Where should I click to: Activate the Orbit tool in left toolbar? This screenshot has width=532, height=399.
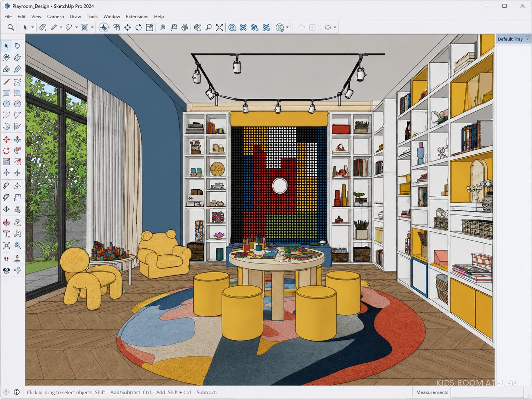tap(6, 223)
